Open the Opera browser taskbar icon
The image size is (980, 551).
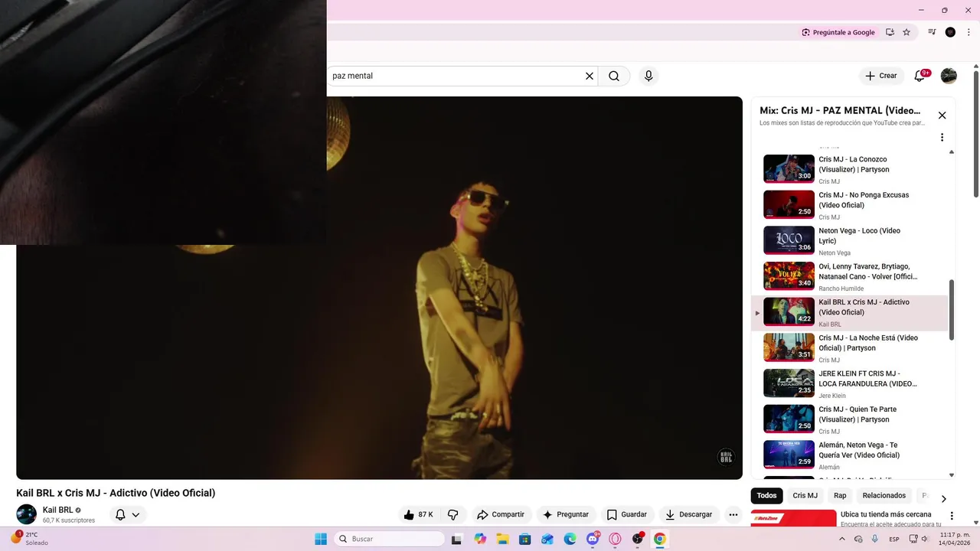615,539
